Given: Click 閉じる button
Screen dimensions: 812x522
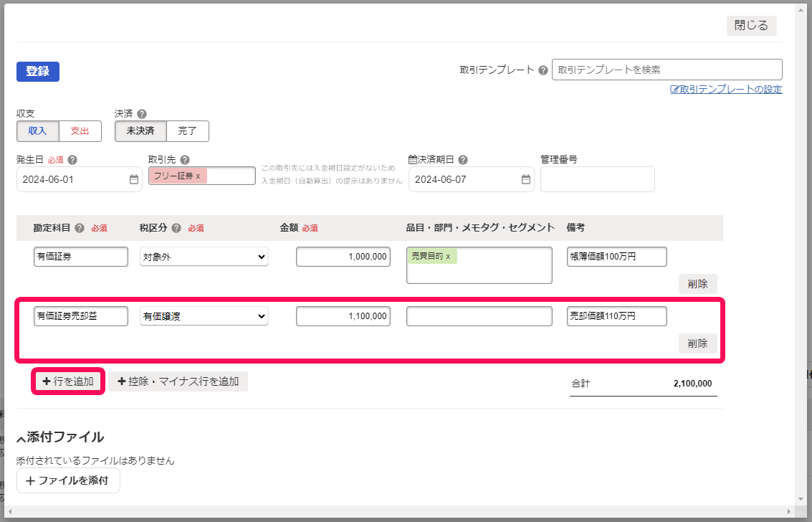Looking at the screenshot, I should (x=751, y=25).
